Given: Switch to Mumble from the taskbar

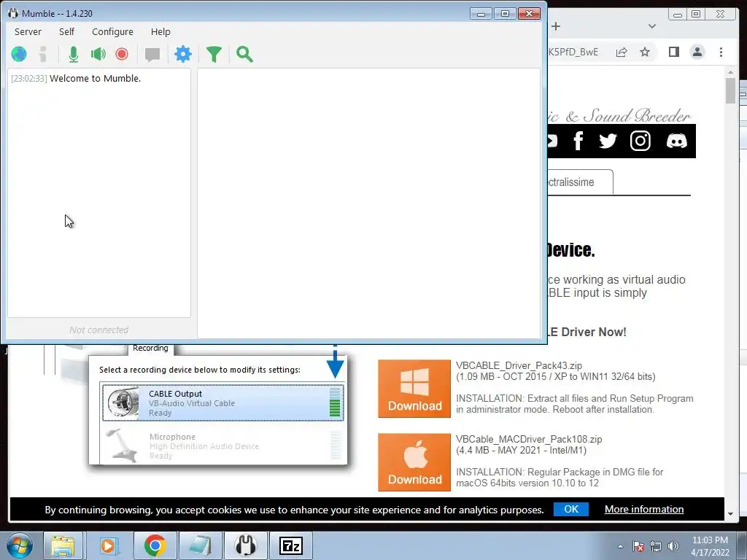Looking at the screenshot, I should (x=245, y=545).
